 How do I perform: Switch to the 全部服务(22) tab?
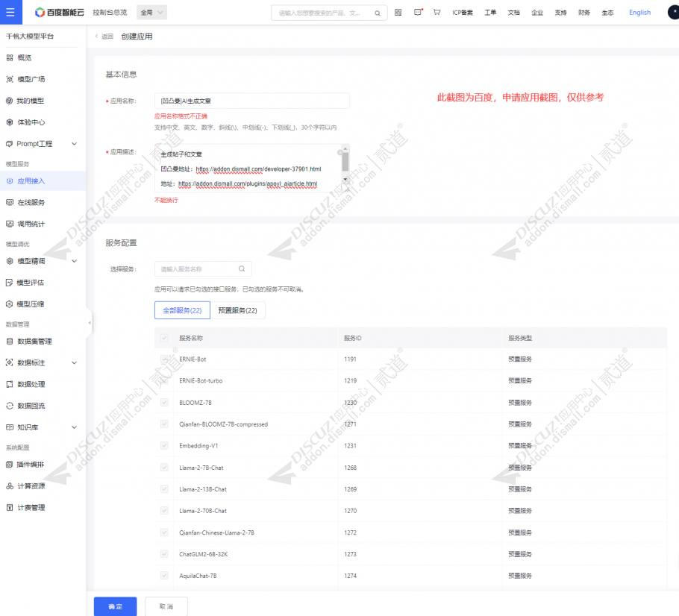point(182,310)
